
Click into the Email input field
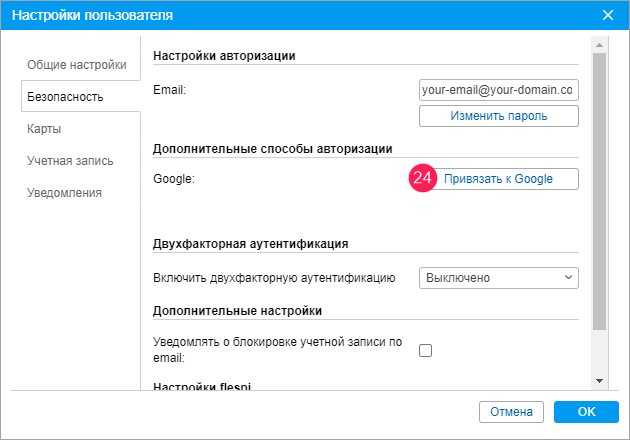tap(498, 90)
